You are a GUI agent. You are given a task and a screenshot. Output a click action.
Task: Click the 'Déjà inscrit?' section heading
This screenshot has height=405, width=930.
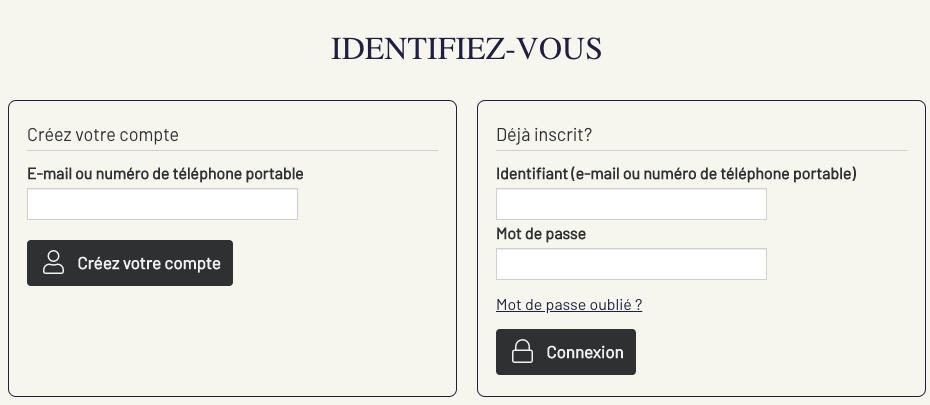click(x=544, y=135)
